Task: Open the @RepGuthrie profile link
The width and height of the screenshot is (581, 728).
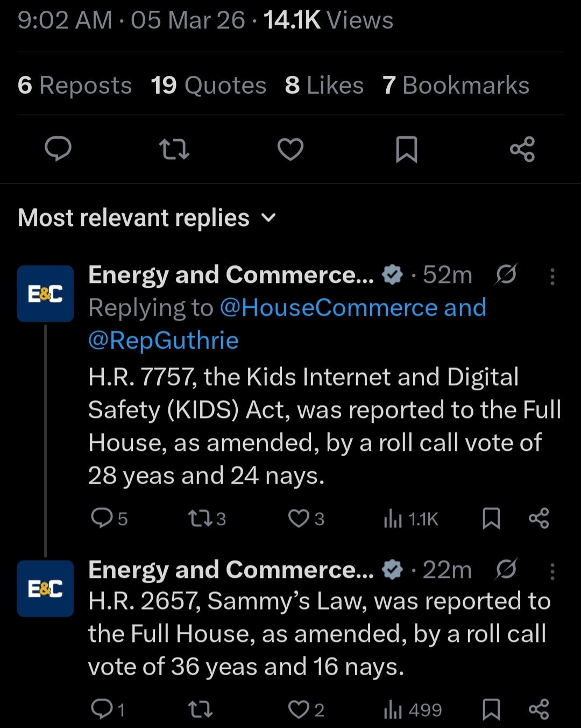Action: pyautogui.click(x=163, y=341)
